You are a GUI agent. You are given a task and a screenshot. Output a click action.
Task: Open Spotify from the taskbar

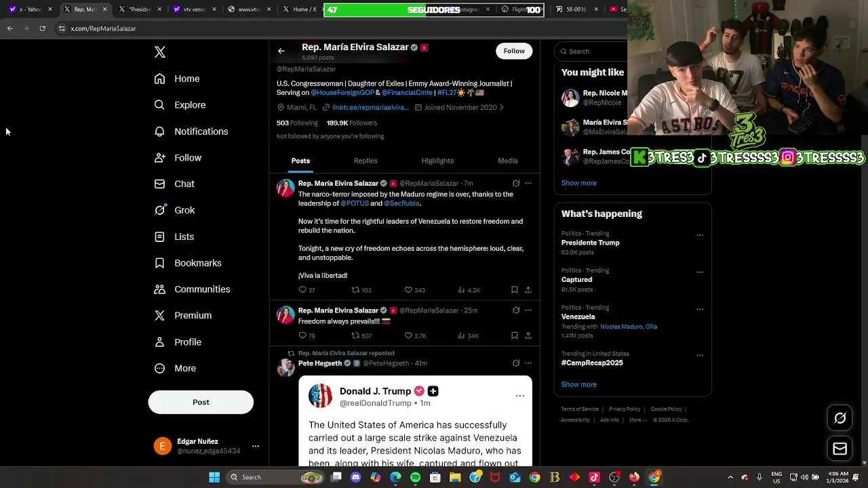(415, 477)
